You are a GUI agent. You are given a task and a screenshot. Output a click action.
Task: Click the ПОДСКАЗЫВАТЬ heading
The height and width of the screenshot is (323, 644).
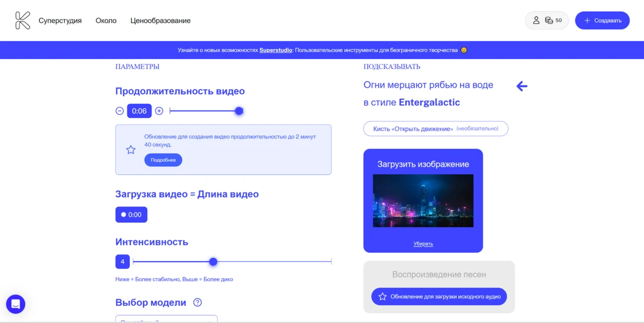click(392, 67)
